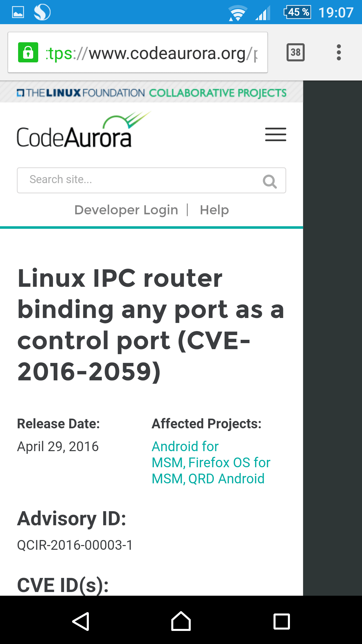Tap the Android back navigation button

point(81,621)
